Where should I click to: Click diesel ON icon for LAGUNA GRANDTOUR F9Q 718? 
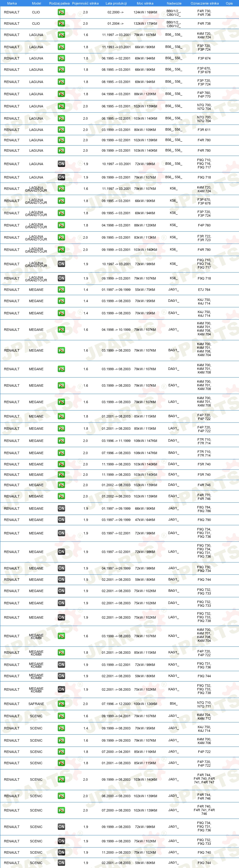click(61, 278)
